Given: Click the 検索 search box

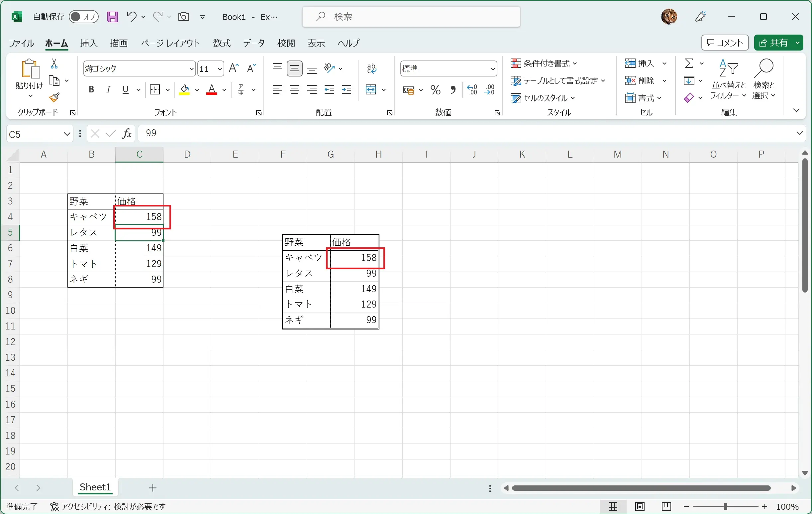Looking at the screenshot, I should [411, 17].
